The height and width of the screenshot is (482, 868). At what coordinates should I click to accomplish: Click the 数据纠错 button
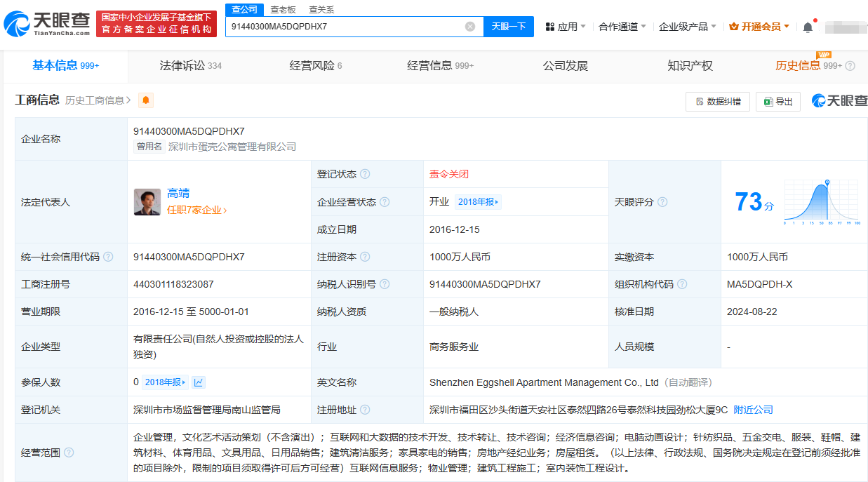(718, 101)
